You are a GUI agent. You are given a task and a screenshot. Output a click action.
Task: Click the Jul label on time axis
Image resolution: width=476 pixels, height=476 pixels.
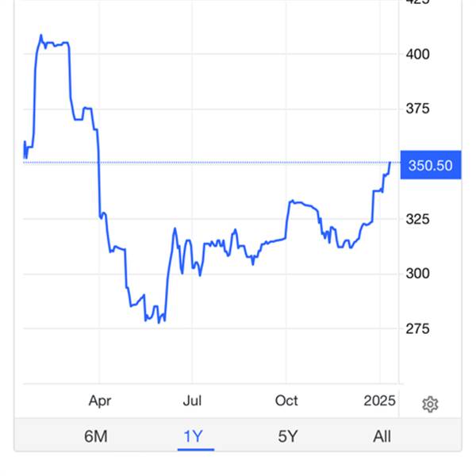point(192,401)
